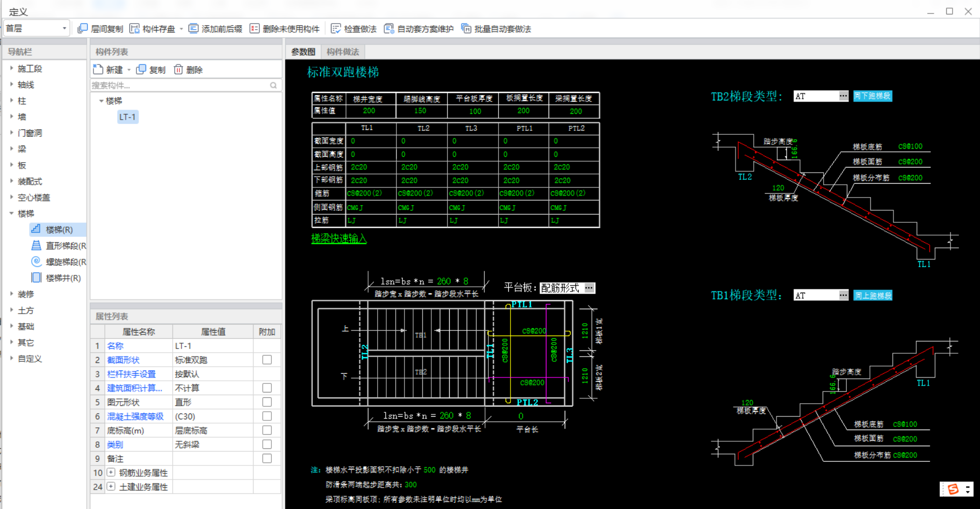The image size is (980, 509).
Task: Tick the 备注 附加 checkbox
Action: click(267, 459)
